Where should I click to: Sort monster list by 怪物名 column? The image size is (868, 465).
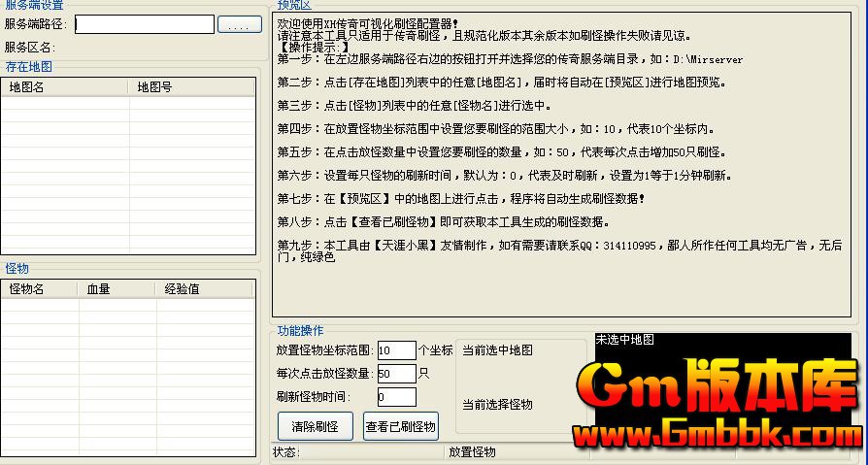click(39, 288)
